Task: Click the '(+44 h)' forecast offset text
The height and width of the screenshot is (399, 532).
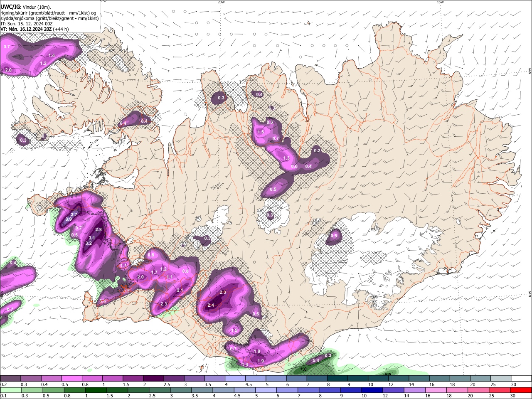Action: click(x=62, y=29)
